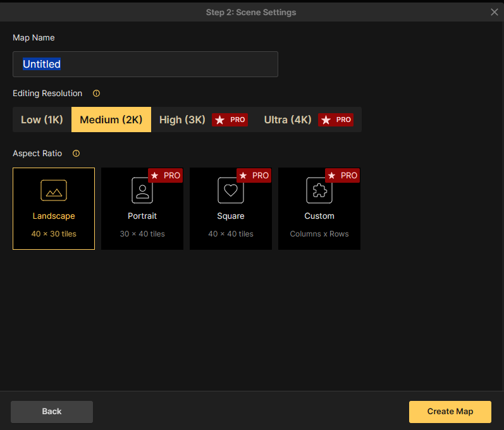Click the PRO star badge on High (3K)
Viewport: 504px width, 430px height.
coord(230,120)
